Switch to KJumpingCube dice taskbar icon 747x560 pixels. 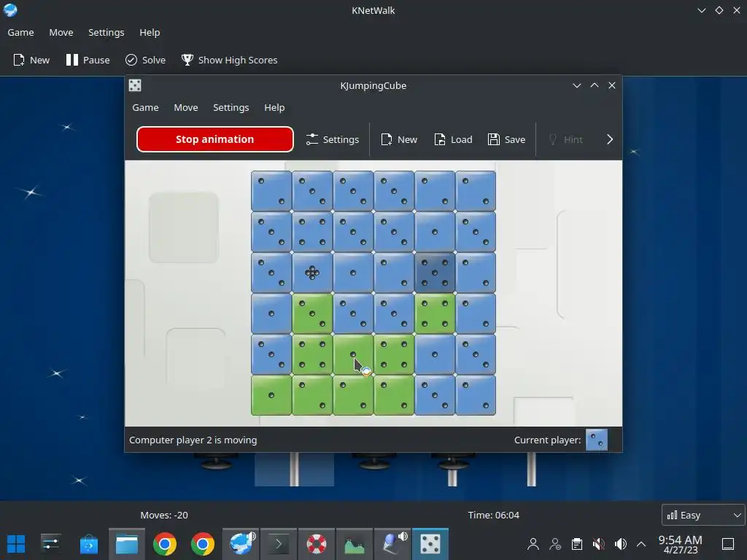coord(430,544)
